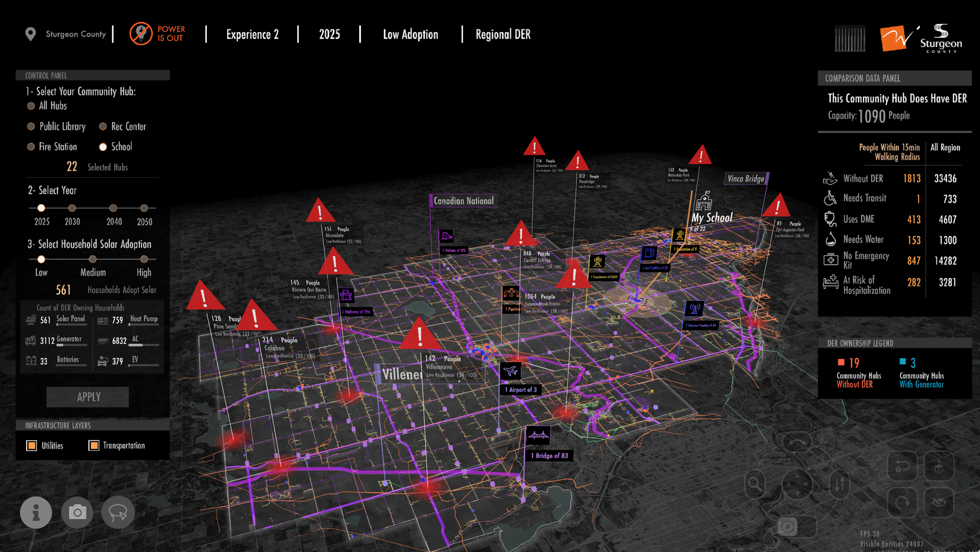Click the Power Is Out icon

coord(141,34)
